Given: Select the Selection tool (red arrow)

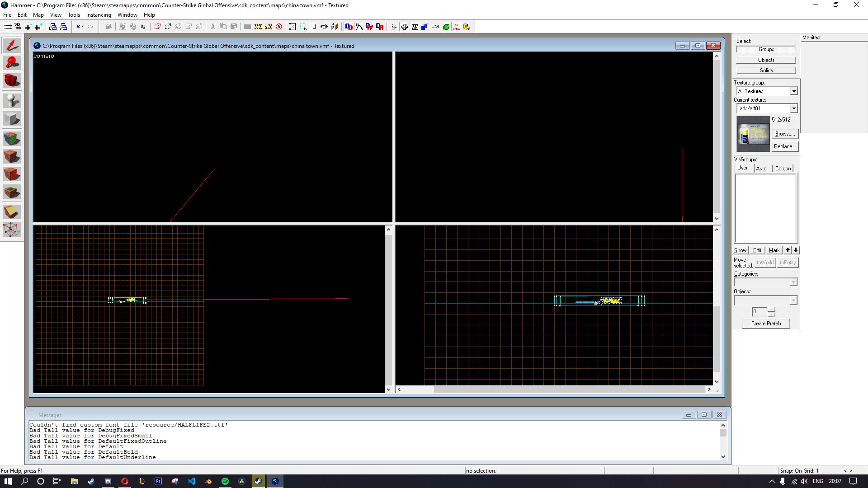Looking at the screenshot, I should click(x=12, y=45).
